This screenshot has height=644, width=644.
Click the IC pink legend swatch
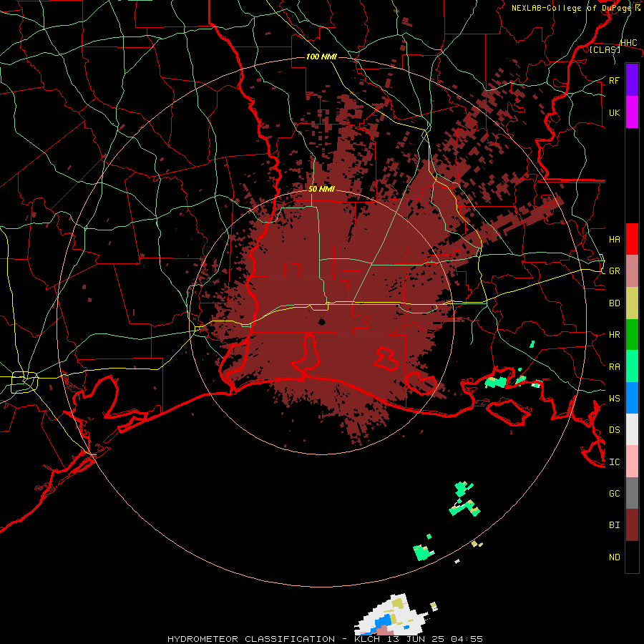pos(632,462)
